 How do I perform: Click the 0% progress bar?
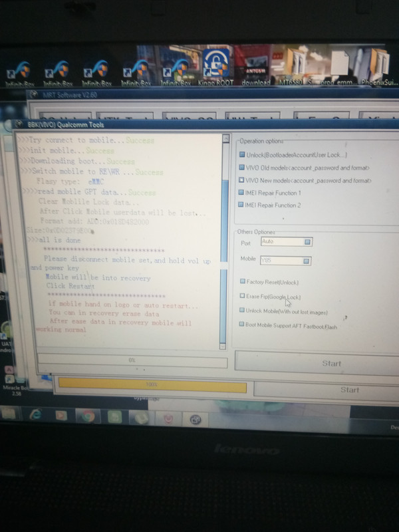132,360
